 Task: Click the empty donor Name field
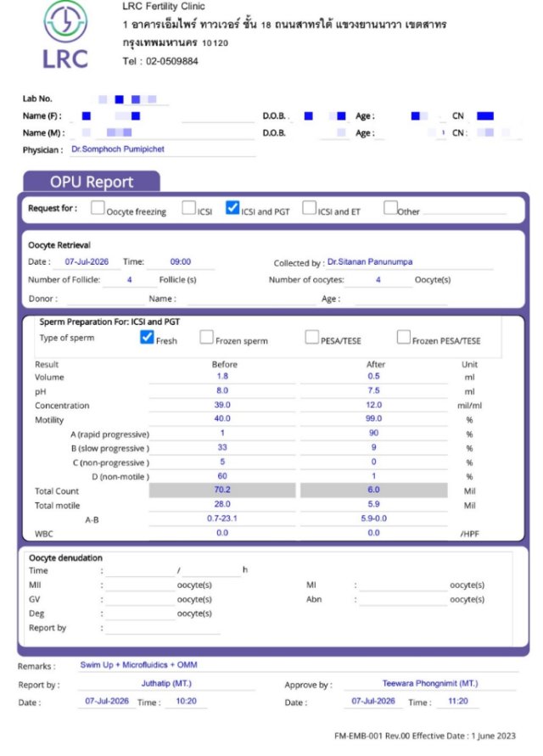pos(251,299)
